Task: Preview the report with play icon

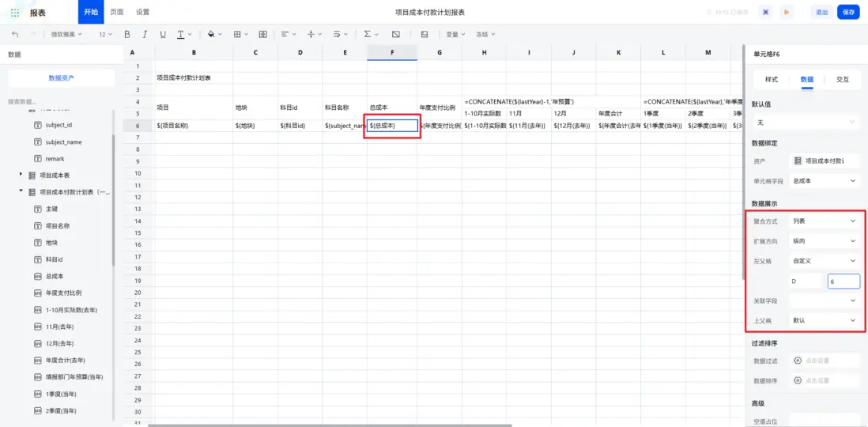Action: pos(786,12)
